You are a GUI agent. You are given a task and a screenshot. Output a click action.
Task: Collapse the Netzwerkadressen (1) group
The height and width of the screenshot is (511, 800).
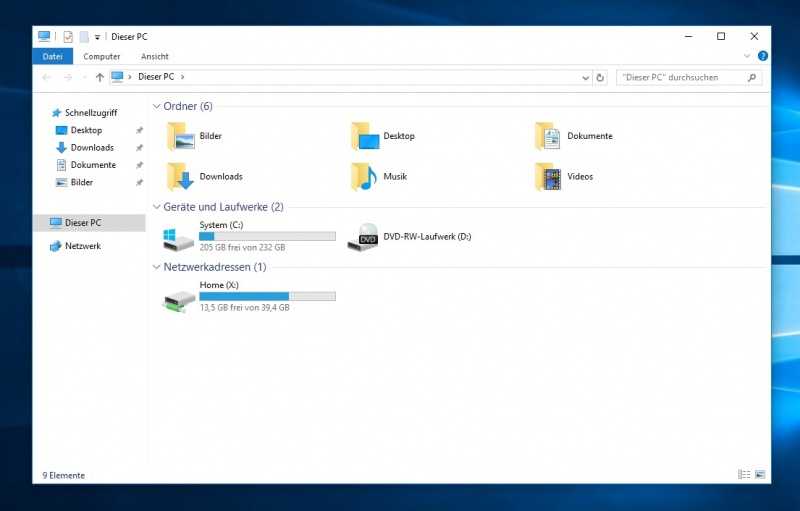156,267
